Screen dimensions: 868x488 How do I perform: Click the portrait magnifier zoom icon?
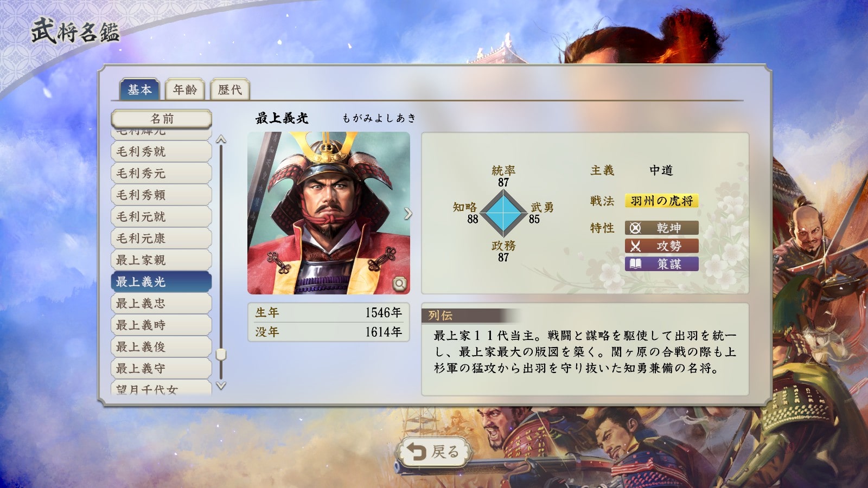tap(400, 284)
